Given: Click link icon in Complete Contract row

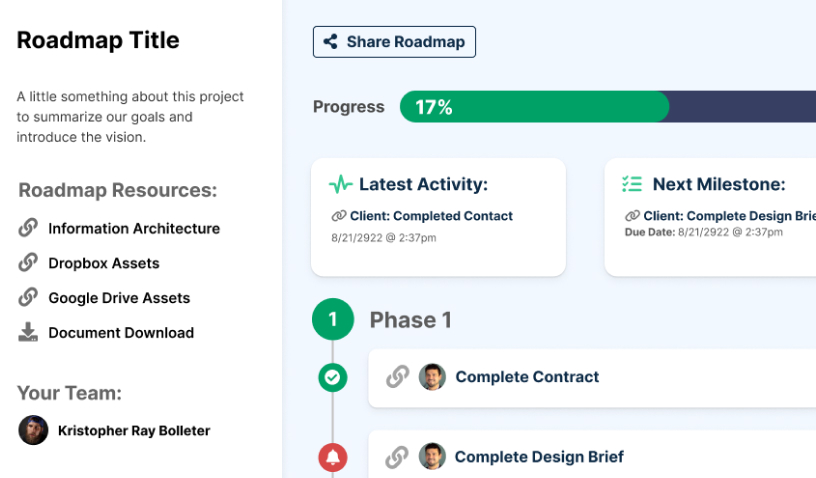Looking at the screenshot, I should pos(398,377).
